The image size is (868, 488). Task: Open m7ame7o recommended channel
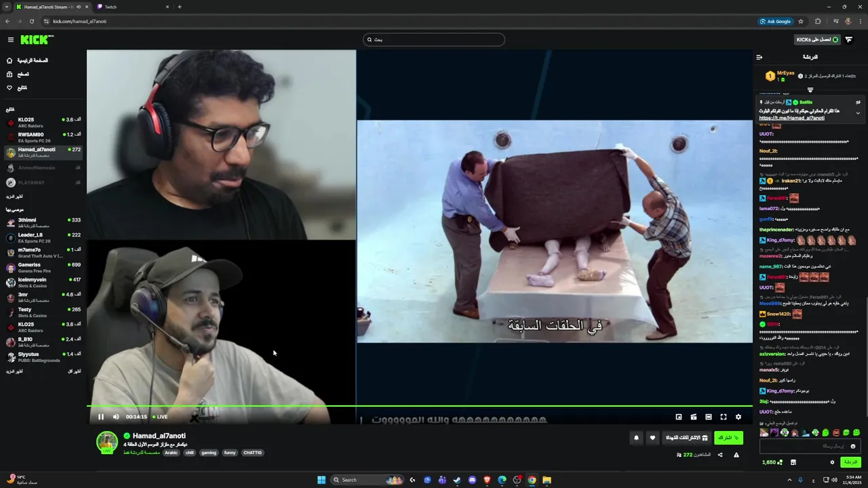tap(43, 252)
